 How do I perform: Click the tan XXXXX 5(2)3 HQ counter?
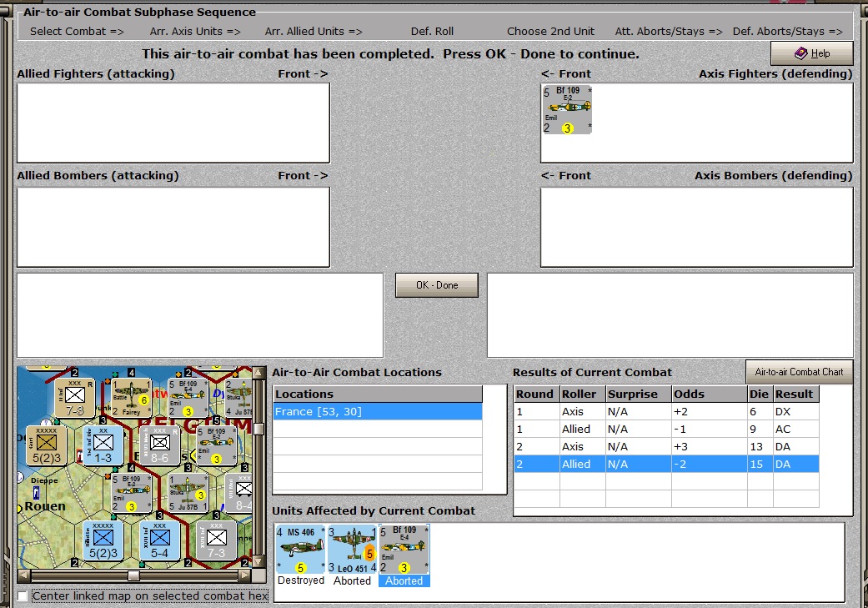(47, 445)
